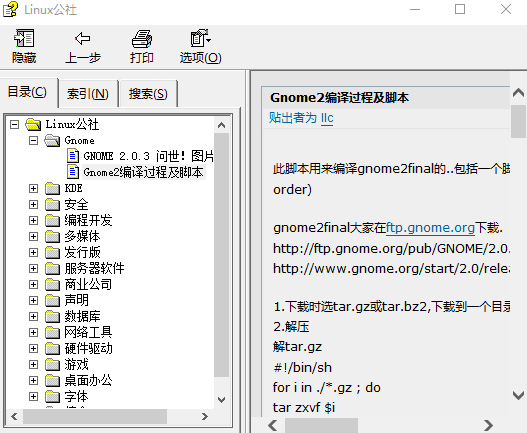Click the 打印 printer icon

click(141, 38)
